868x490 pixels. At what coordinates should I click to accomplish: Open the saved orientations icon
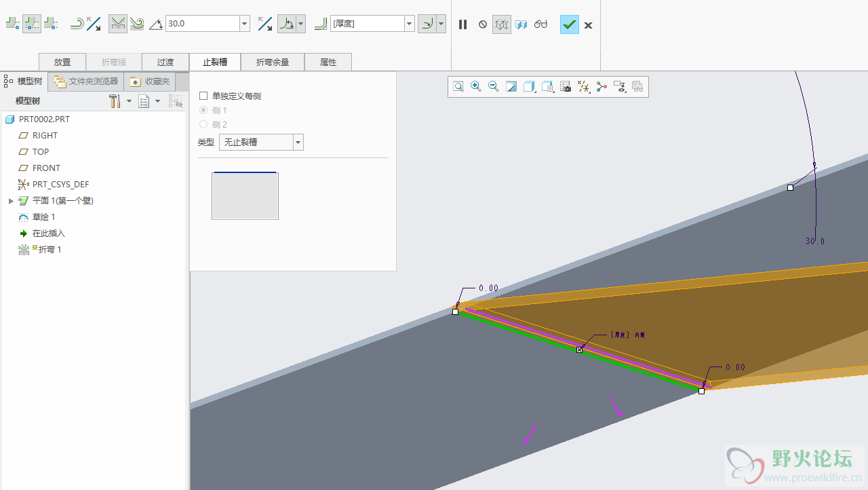click(x=548, y=86)
